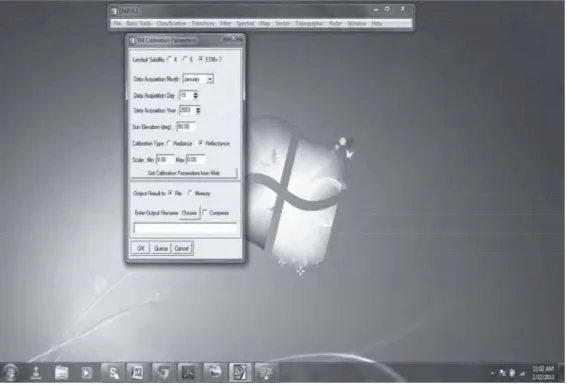The height and width of the screenshot is (385, 567).
Task: Open the Window menu
Action: [357, 23]
